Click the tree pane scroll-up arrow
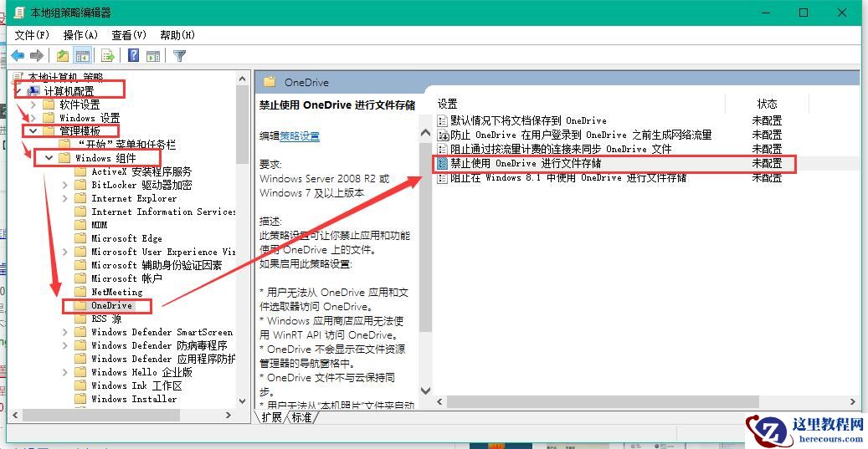The image size is (868, 449). [242, 79]
